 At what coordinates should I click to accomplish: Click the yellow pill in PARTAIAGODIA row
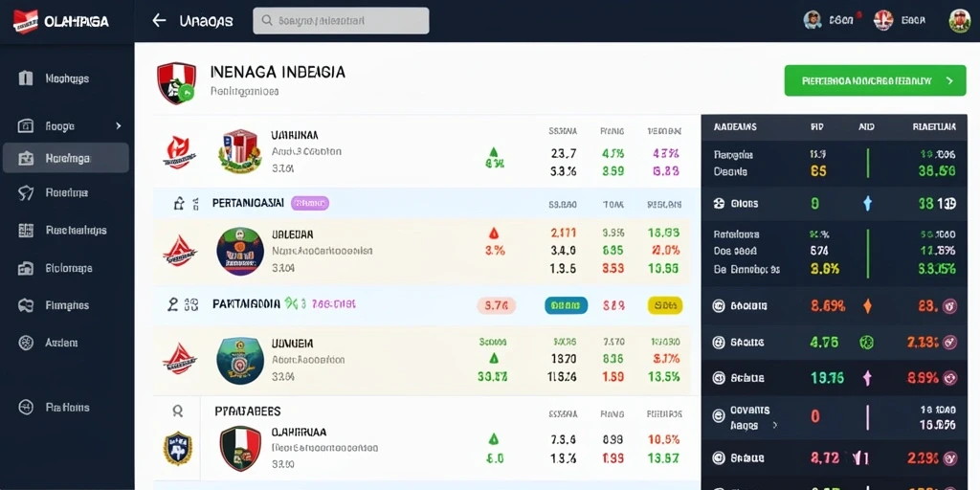pyautogui.click(x=665, y=305)
